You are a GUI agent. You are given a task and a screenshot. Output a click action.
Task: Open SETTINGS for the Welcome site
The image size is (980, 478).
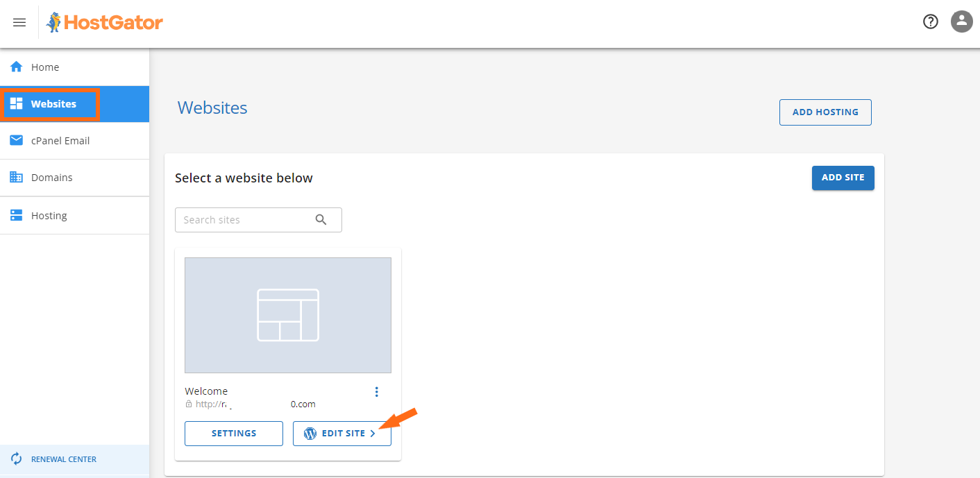pos(233,433)
